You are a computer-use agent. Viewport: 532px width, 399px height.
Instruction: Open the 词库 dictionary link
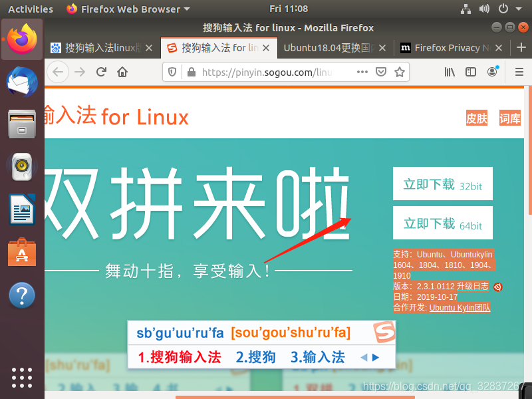509,118
